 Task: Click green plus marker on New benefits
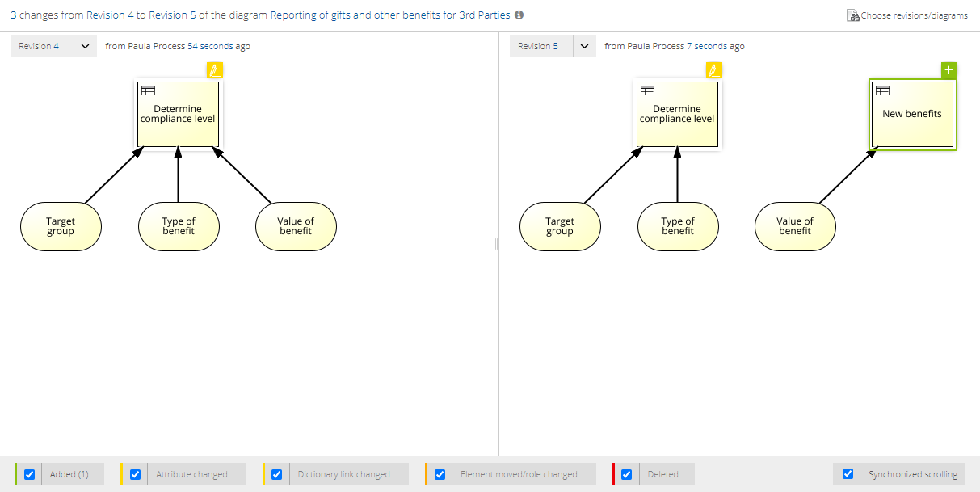pos(948,70)
